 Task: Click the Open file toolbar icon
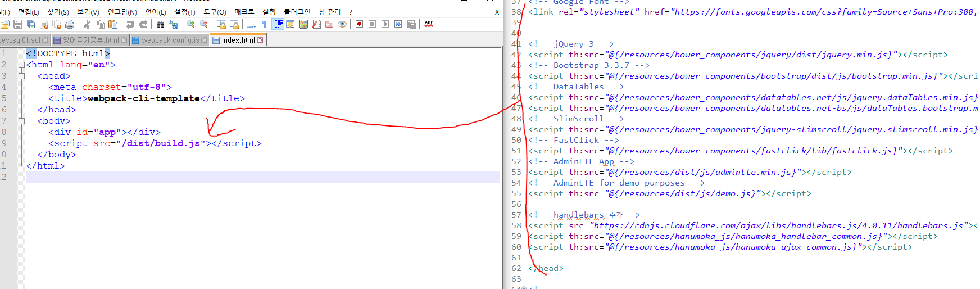pos(5,24)
